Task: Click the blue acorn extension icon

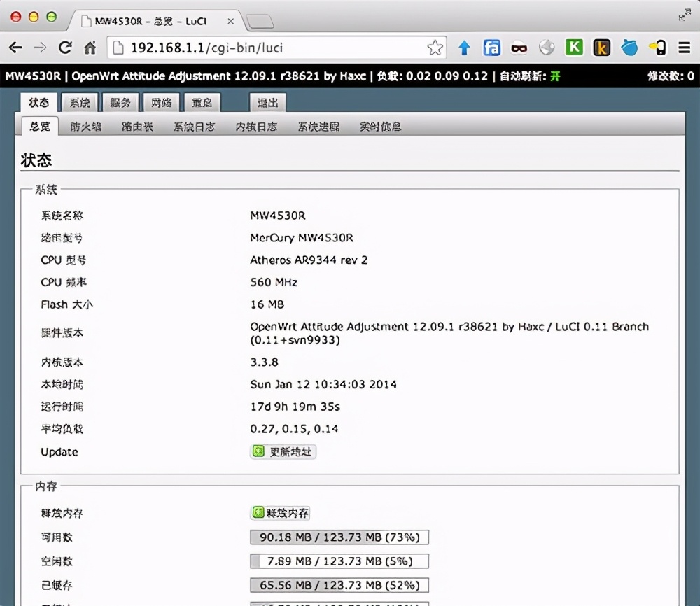Action: pos(629,48)
